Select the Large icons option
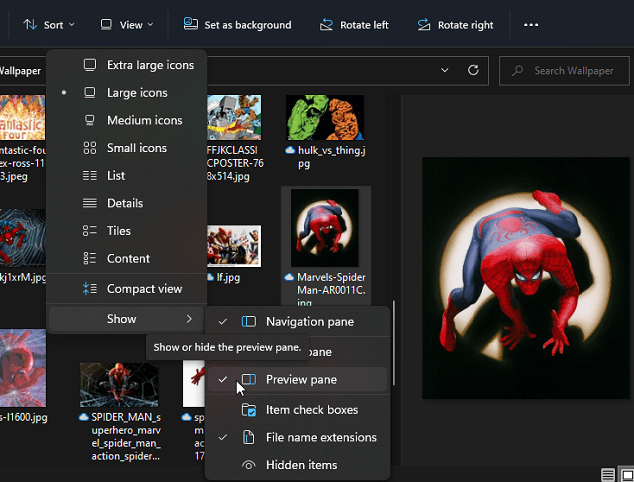The width and height of the screenshot is (634, 482). pos(127,93)
